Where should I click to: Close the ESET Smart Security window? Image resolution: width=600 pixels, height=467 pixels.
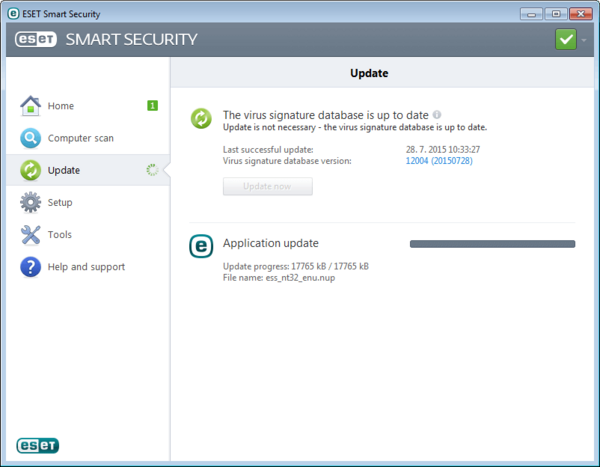tap(581, 14)
